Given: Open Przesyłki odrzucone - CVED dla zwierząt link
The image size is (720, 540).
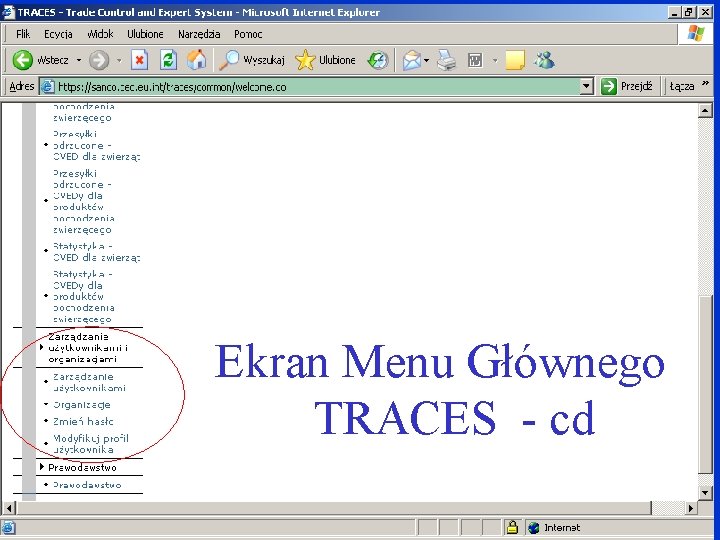Looking at the screenshot, I should tap(96, 145).
